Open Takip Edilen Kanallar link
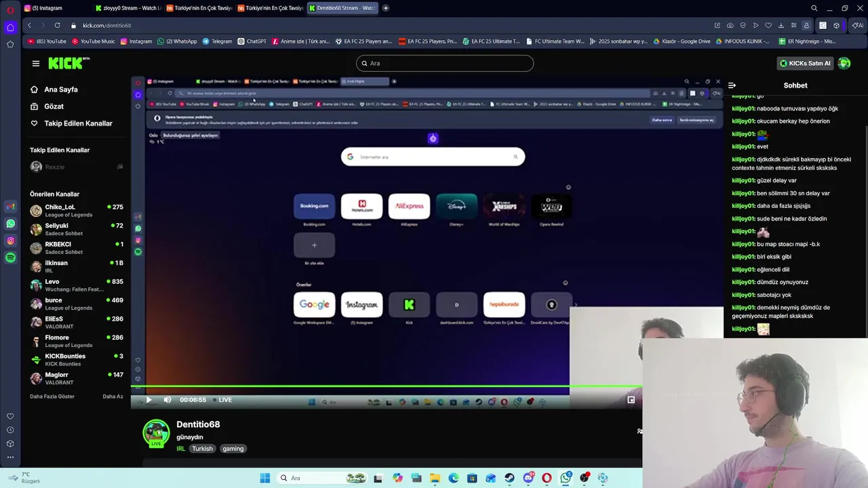 pos(71,123)
